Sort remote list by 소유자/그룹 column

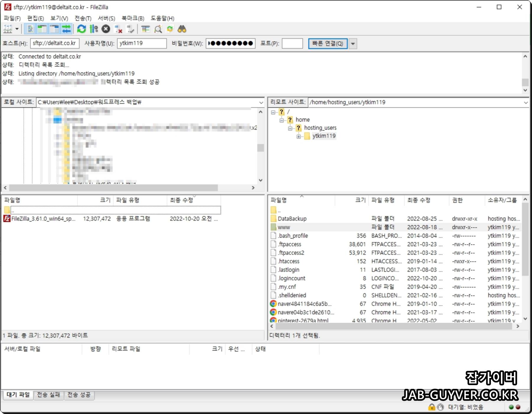pos(503,200)
